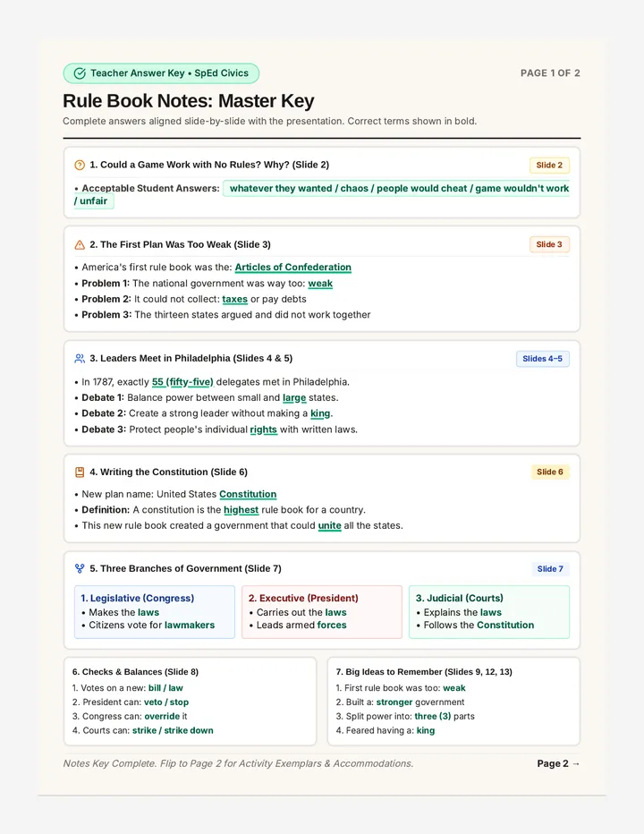Click the answer three (3) in Big Ideas
The height and width of the screenshot is (834, 644).
[x=433, y=717]
